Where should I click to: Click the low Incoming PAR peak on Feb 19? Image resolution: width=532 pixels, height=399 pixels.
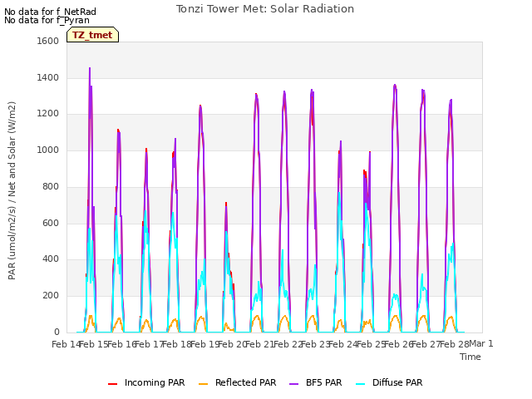(226, 203)
